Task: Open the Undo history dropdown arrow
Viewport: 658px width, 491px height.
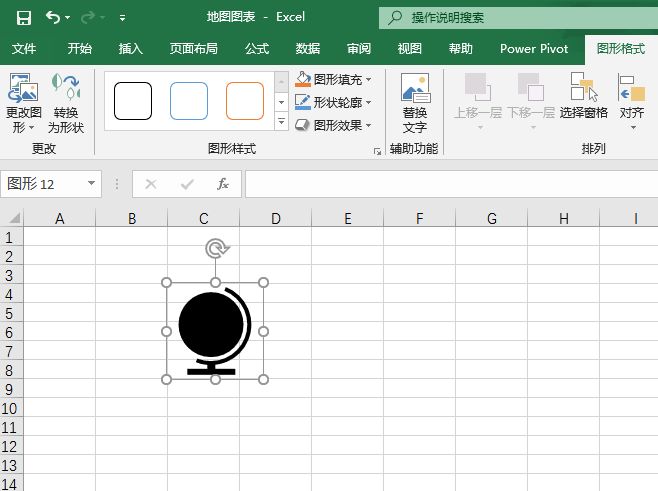Action: coord(68,18)
